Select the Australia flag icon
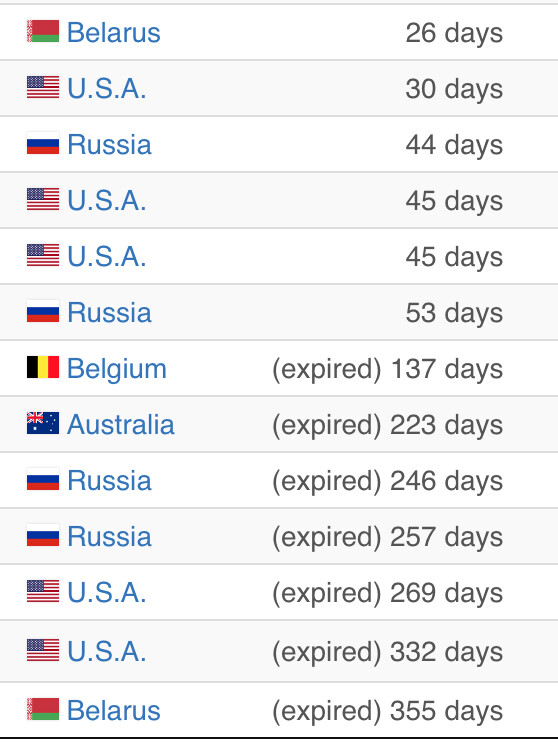The width and height of the screenshot is (558, 744). pos(43,423)
